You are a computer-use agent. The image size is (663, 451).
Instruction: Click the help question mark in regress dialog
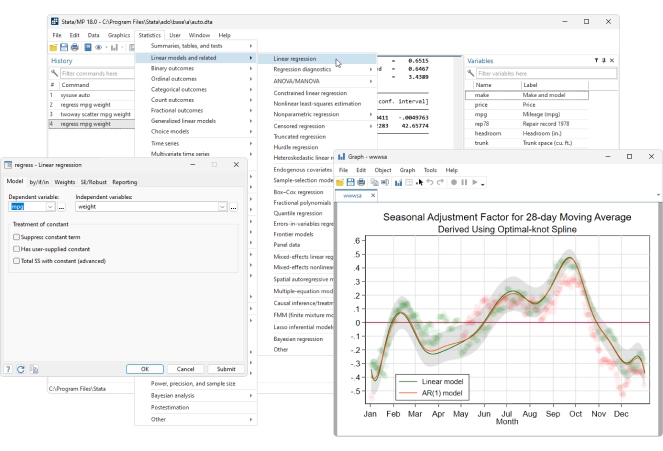pyautogui.click(x=8, y=369)
